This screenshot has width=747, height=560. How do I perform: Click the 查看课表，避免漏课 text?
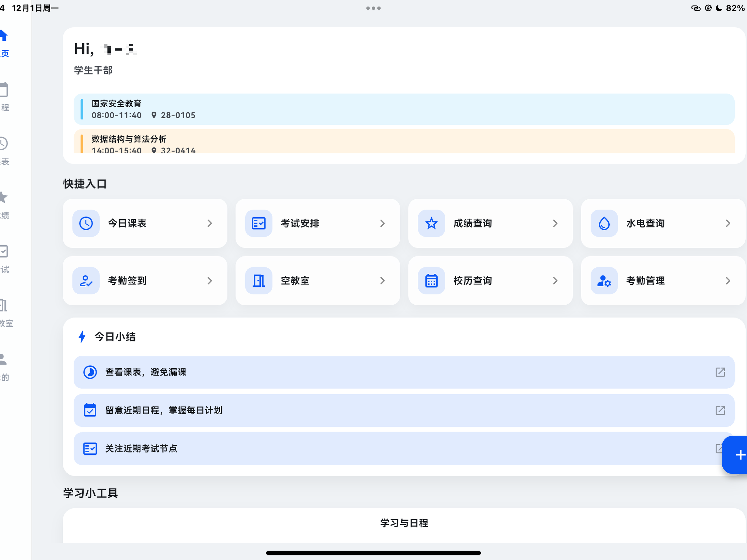click(146, 372)
